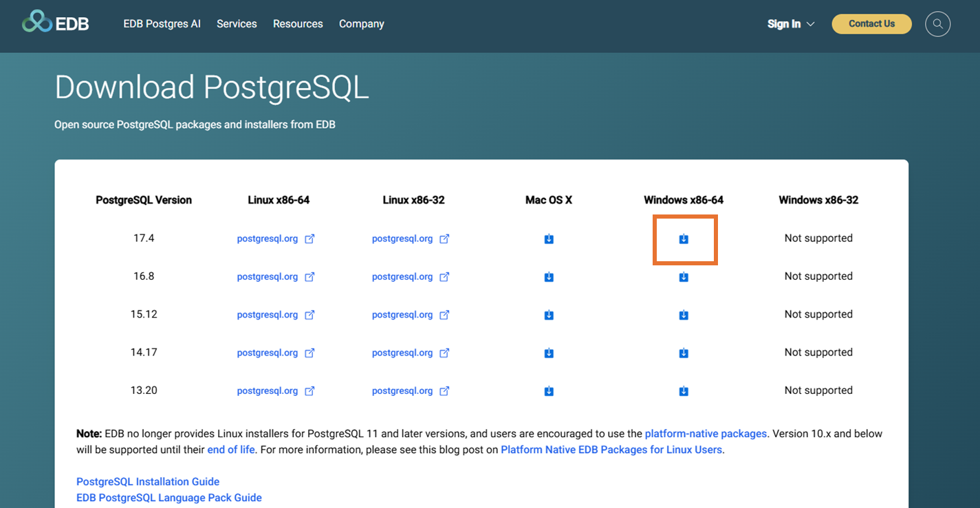Image resolution: width=980 pixels, height=508 pixels.
Task: Download PostgreSQL 15.12 for Windows x86-64
Action: tap(684, 315)
